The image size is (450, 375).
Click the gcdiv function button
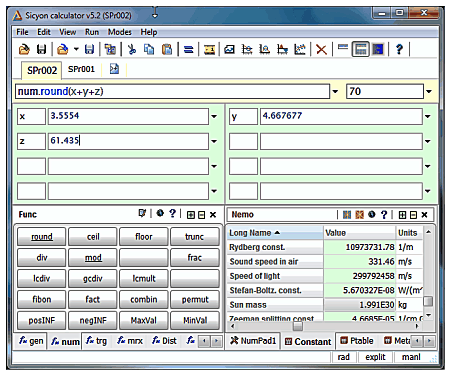coord(93,278)
